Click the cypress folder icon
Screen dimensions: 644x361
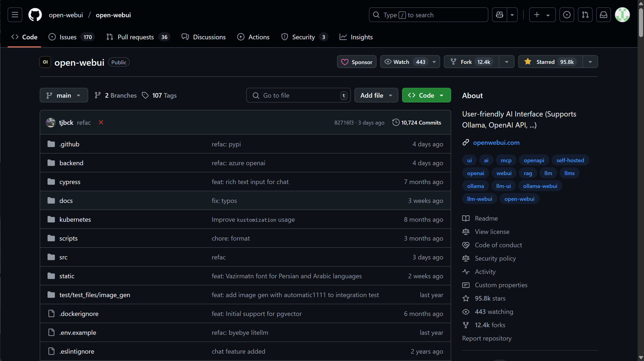click(x=51, y=182)
